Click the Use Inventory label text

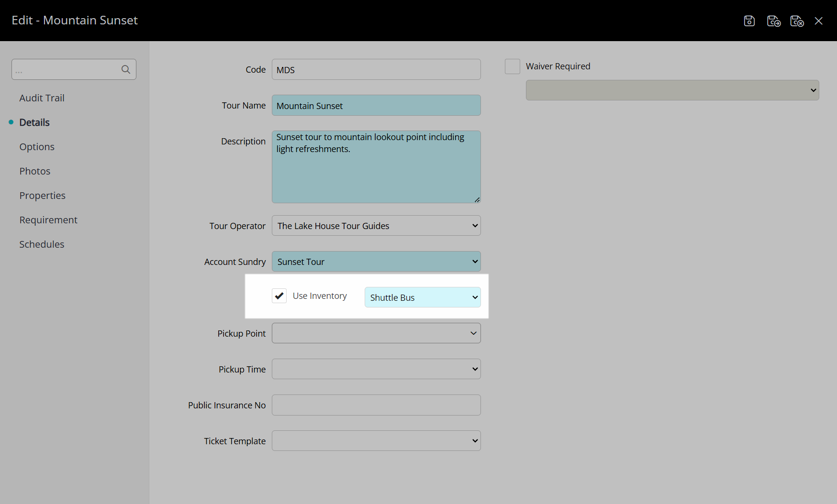(320, 296)
